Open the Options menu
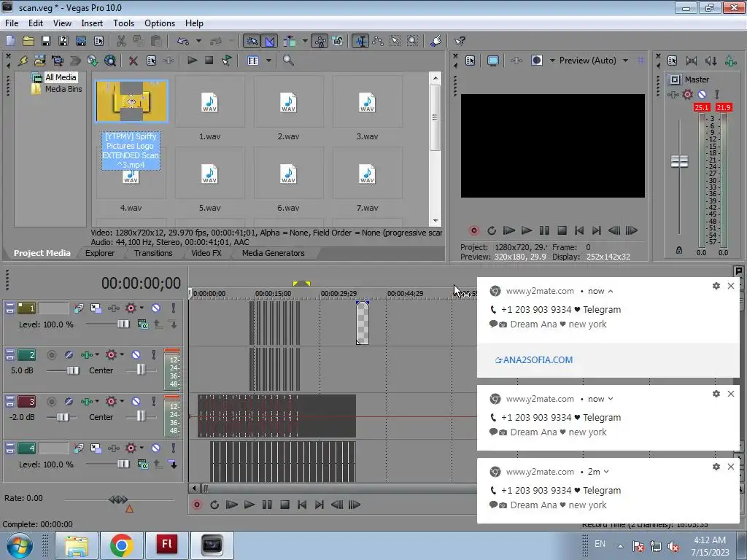This screenshot has width=747, height=560. click(160, 23)
